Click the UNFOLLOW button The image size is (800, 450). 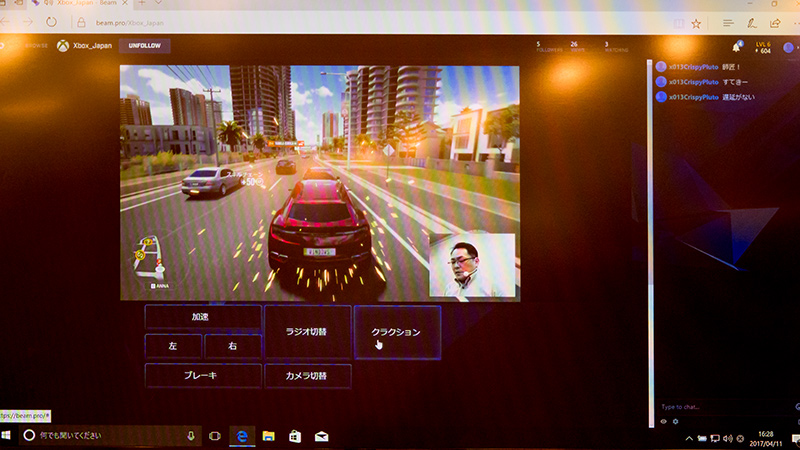[144, 46]
